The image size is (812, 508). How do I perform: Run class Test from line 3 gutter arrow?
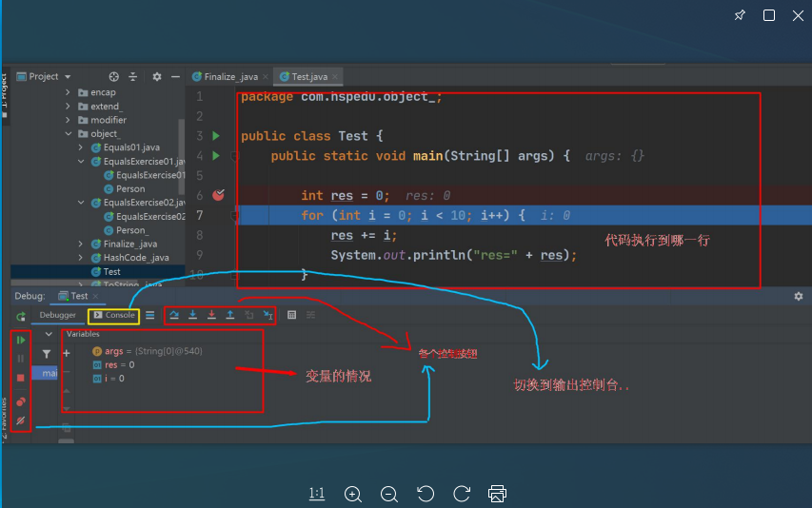click(216, 135)
